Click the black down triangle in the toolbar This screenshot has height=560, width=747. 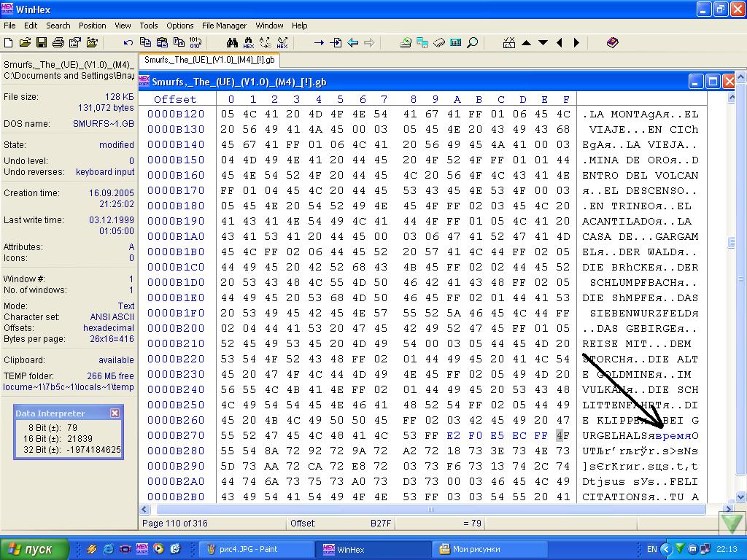543,43
